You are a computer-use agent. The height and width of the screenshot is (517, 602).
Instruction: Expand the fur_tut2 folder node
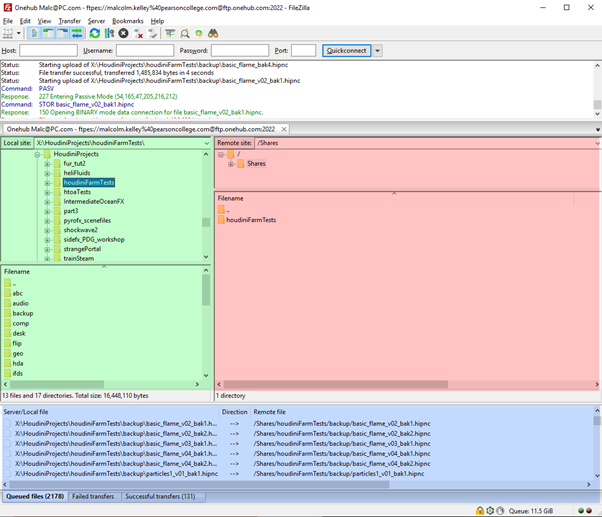coord(47,164)
